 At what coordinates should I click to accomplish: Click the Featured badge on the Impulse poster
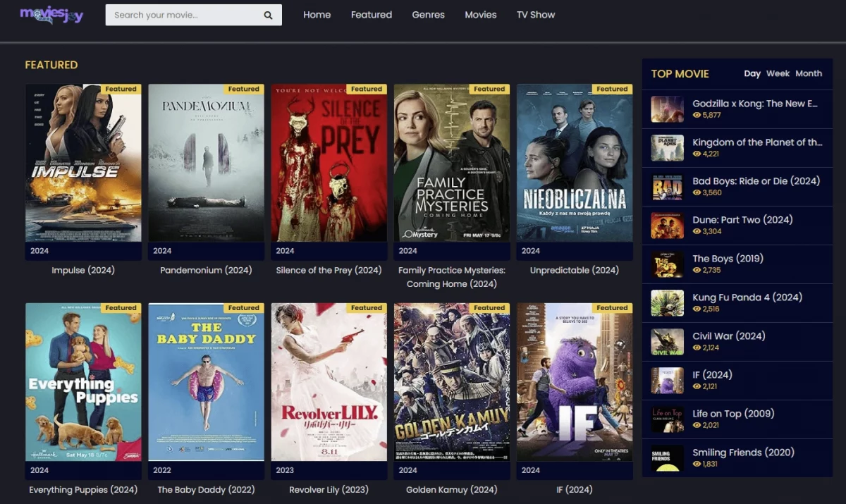(121, 89)
